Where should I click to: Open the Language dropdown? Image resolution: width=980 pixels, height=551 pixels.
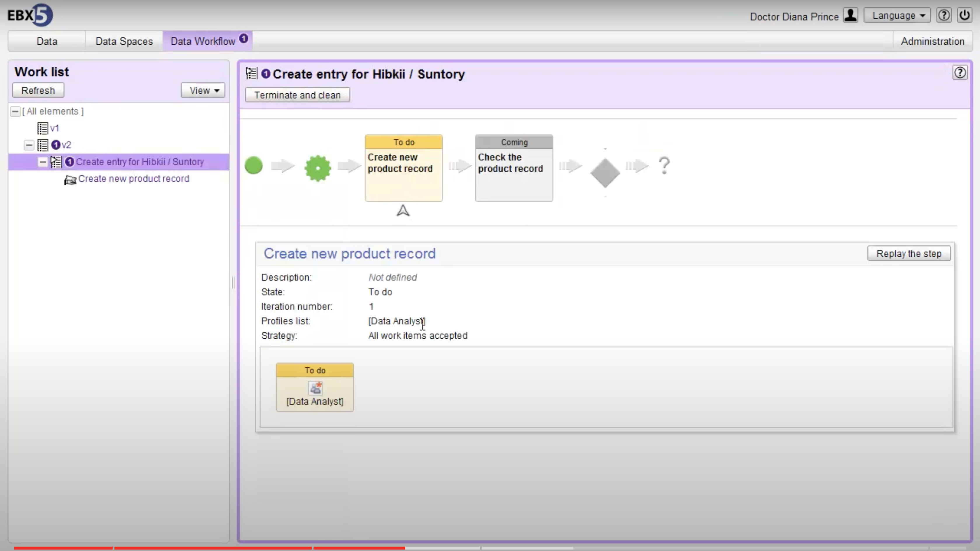click(897, 15)
